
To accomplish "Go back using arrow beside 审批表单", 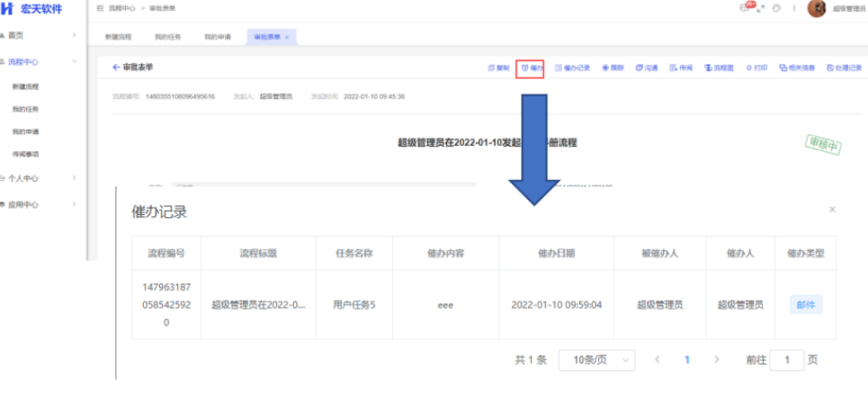I will pos(116,68).
